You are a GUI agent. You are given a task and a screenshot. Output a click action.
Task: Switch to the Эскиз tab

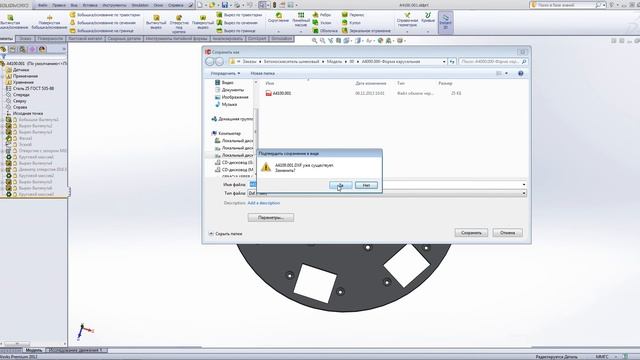pos(25,39)
